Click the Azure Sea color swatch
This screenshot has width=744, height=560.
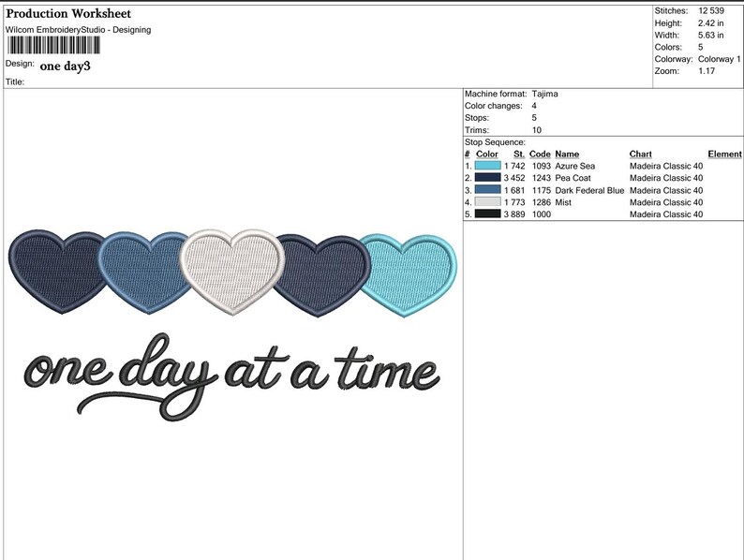click(x=488, y=166)
